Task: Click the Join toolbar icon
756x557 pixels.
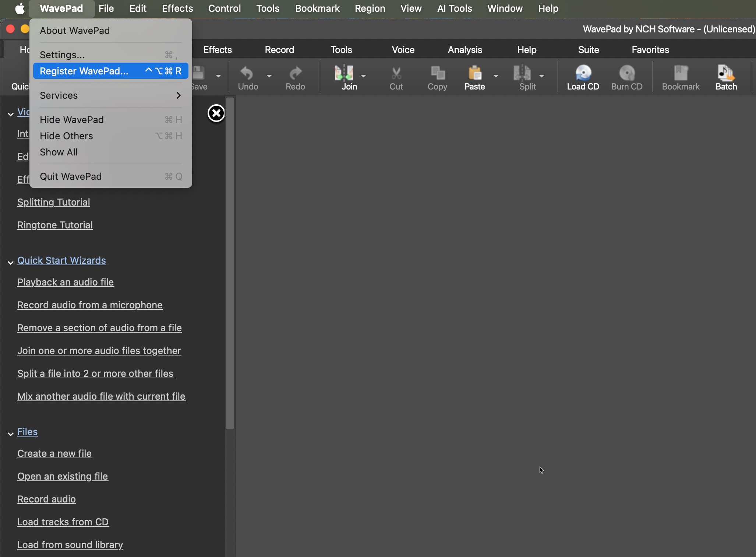Action: coord(344,73)
